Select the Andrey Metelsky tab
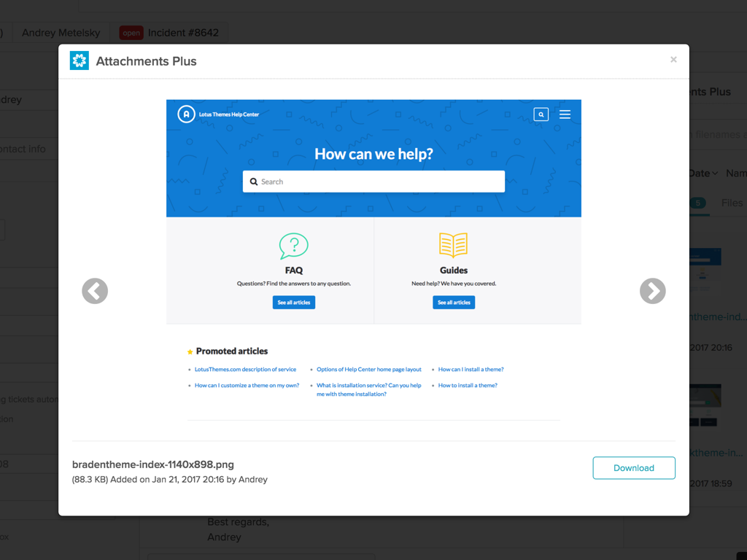 coord(61,33)
